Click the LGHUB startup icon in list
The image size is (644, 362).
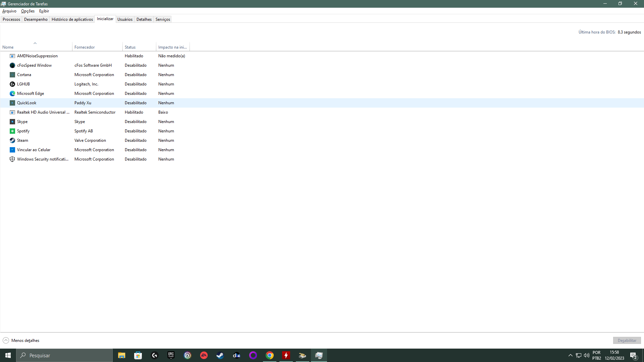[x=12, y=84]
